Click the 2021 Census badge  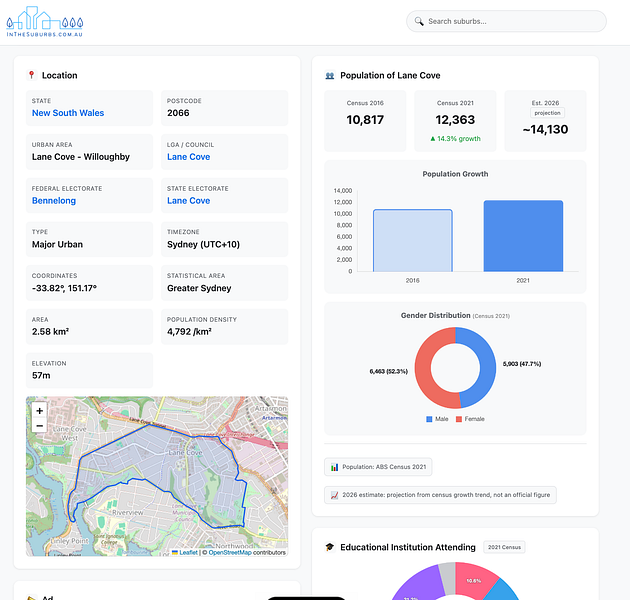coord(504,547)
